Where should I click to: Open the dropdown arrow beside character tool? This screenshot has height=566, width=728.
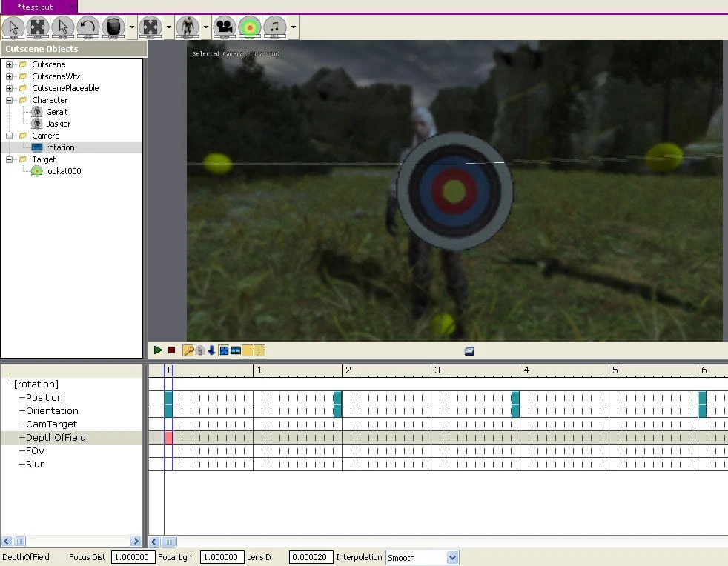[x=205, y=27]
